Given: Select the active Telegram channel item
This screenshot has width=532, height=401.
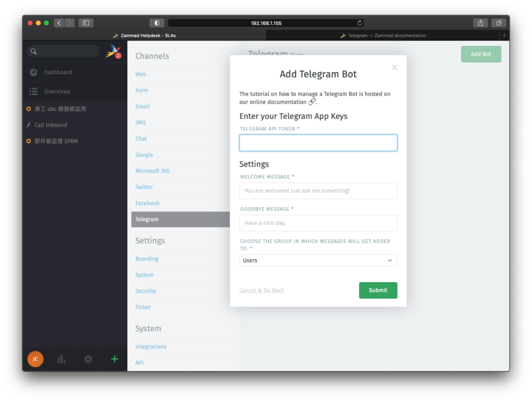Looking at the screenshot, I should point(180,220).
